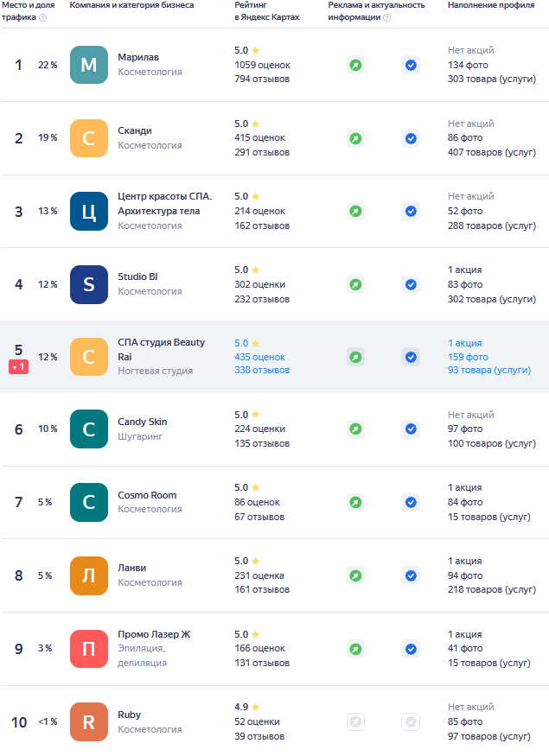Click the green advertising icon for Studio BI
The image size is (549, 756).
coord(355,284)
